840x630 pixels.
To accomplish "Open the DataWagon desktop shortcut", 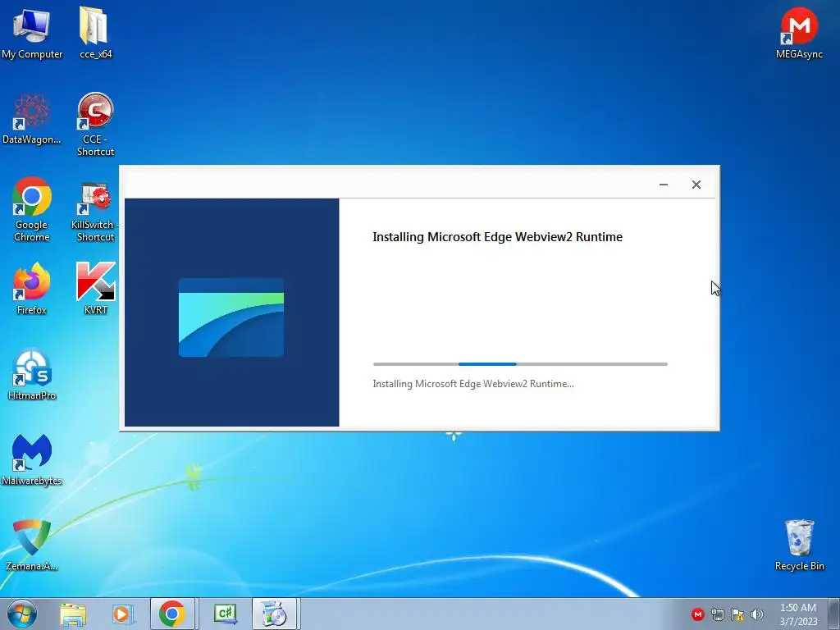I will click(x=32, y=119).
